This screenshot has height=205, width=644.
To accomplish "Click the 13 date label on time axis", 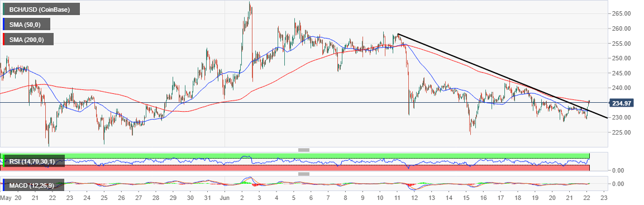I will tap(432, 198).
